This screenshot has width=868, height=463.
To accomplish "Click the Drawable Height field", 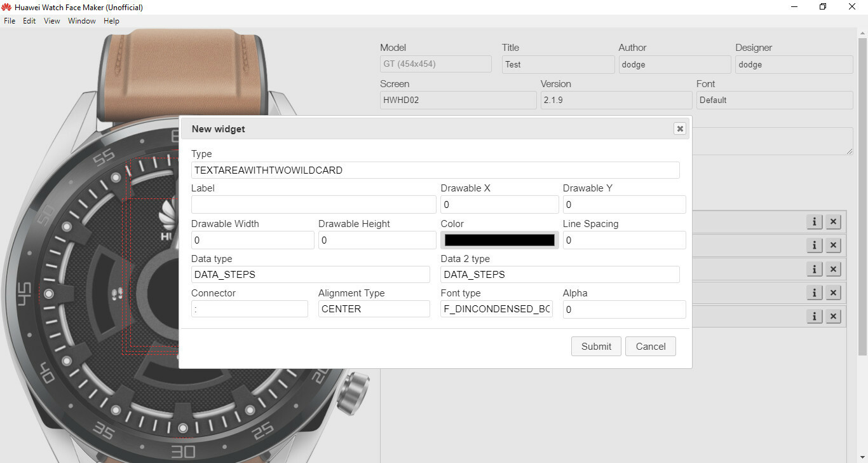I will coord(377,240).
